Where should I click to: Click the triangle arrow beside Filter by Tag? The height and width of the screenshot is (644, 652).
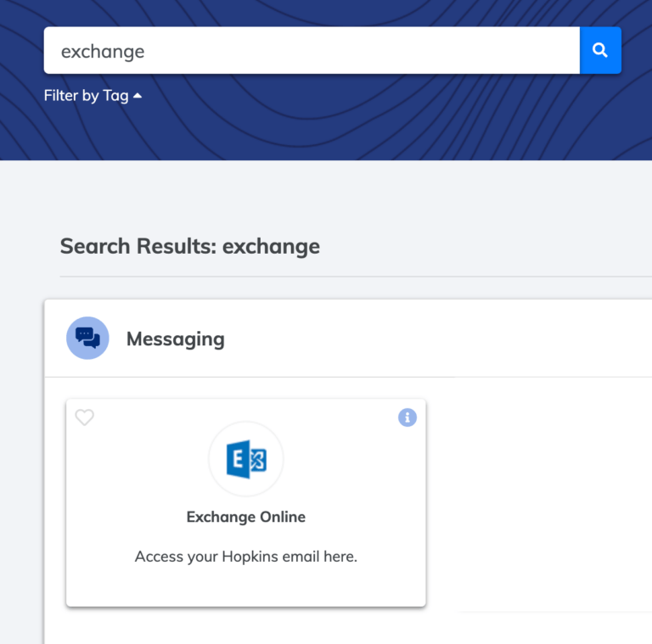tap(138, 96)
